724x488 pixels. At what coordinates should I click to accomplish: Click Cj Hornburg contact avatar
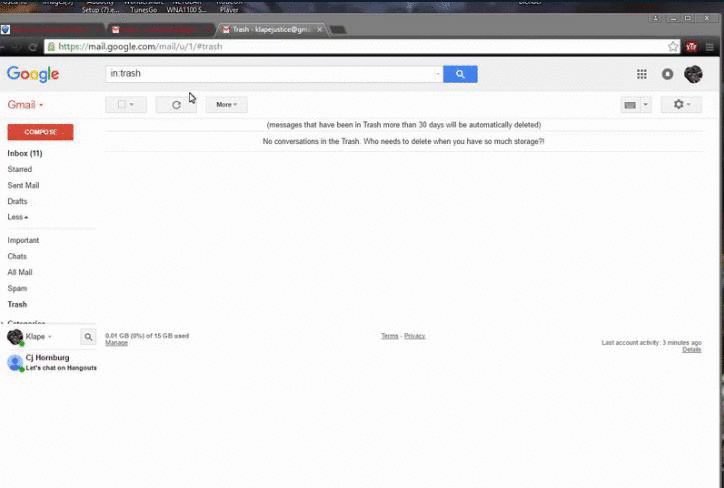15,363
